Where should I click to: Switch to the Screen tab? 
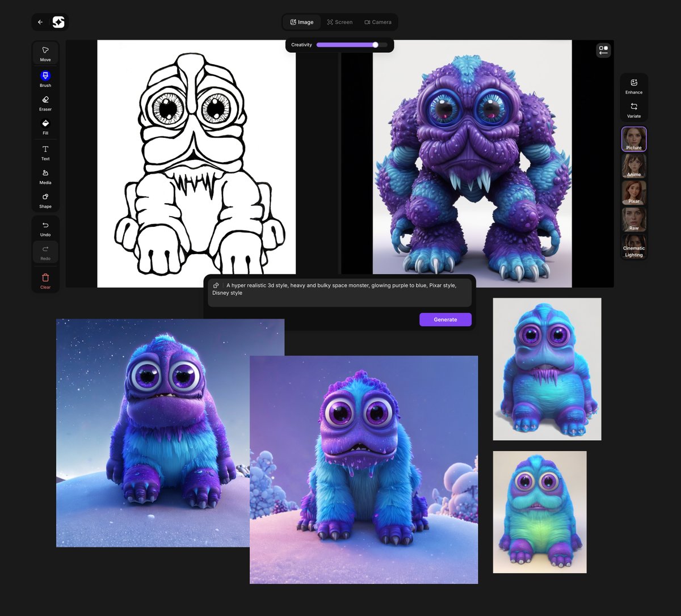tap(339, 22)
